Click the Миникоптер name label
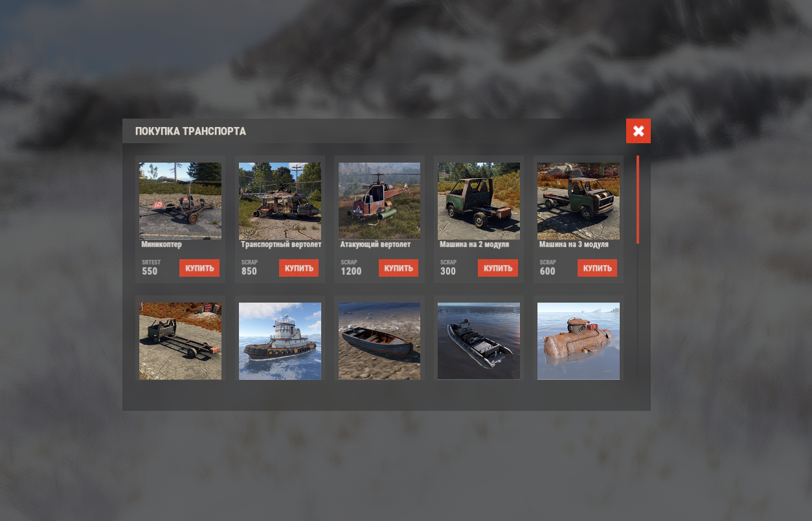The width and height of the screenshot is (812, 521). point(162,245)
